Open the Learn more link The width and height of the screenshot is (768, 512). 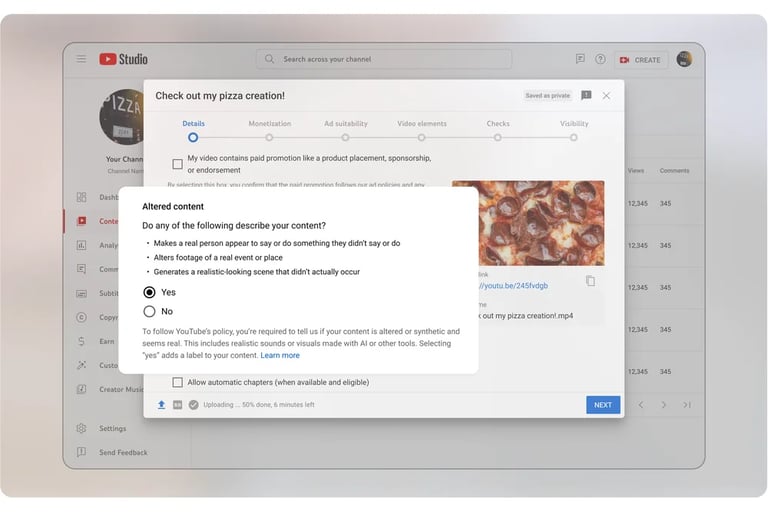pyautogui.click(x=280, y=355)
